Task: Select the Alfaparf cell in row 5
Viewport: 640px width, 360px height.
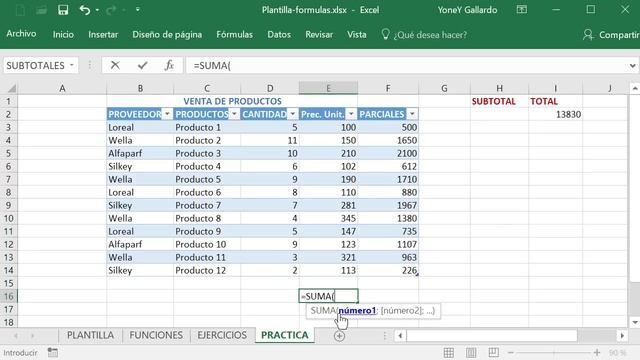Action: pyautogui.click(x=140, y=153)
